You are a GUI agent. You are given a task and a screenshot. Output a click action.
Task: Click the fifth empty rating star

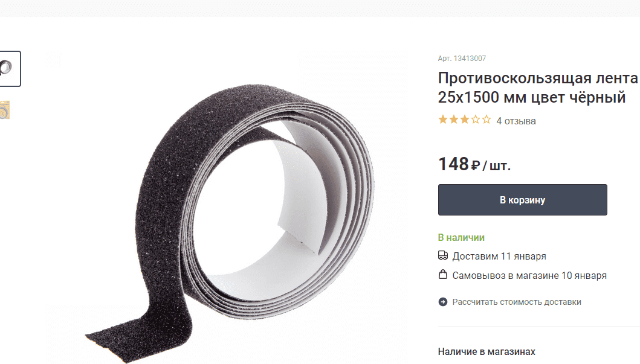tap(486, 120)
